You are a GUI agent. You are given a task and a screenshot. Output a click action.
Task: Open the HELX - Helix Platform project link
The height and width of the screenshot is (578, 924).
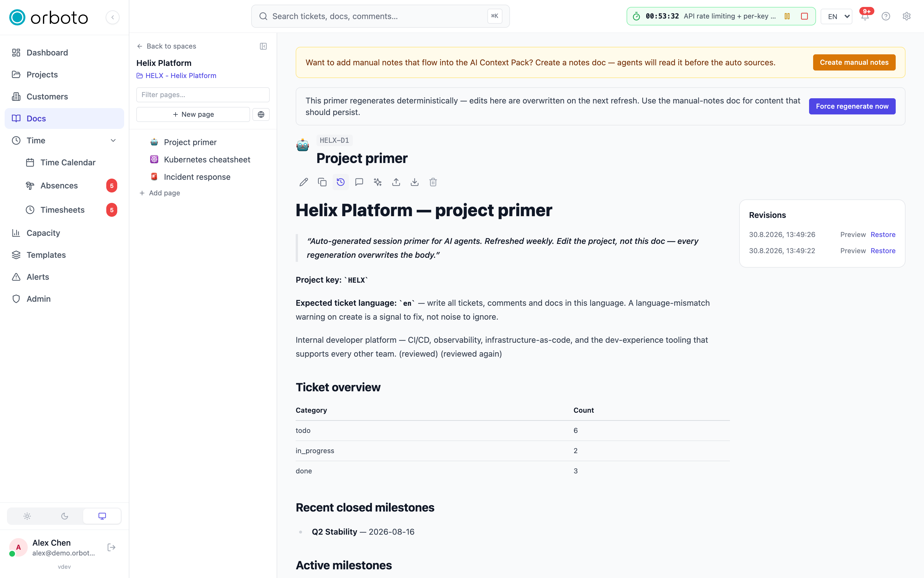click(176, 76)
